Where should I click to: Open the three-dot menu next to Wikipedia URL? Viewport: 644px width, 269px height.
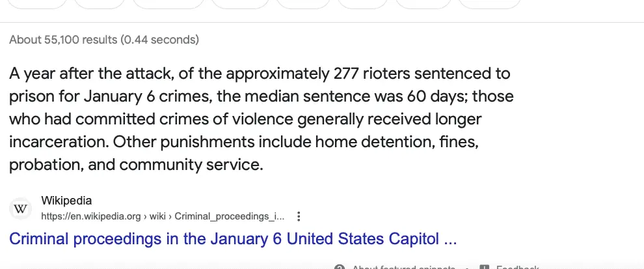click(299, 216)
